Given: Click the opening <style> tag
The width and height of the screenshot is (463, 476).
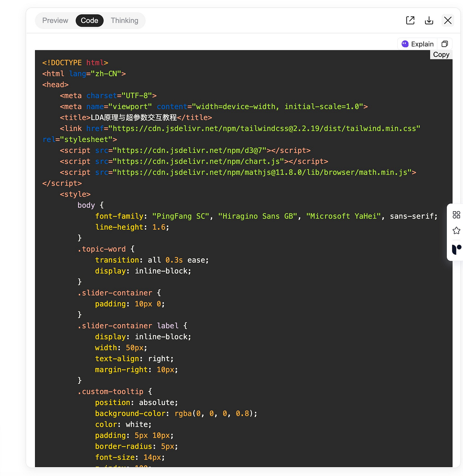Looking at the screenshot, I should point(75,194).
